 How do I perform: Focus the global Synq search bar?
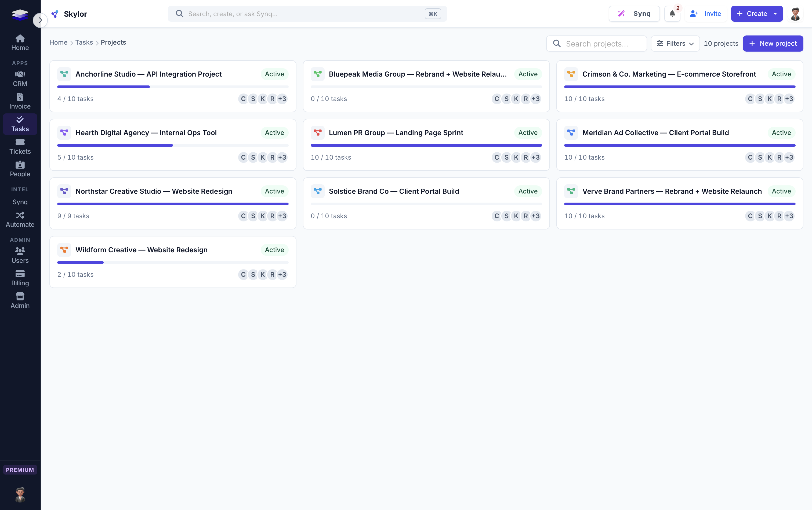click(x=307, y=14)
